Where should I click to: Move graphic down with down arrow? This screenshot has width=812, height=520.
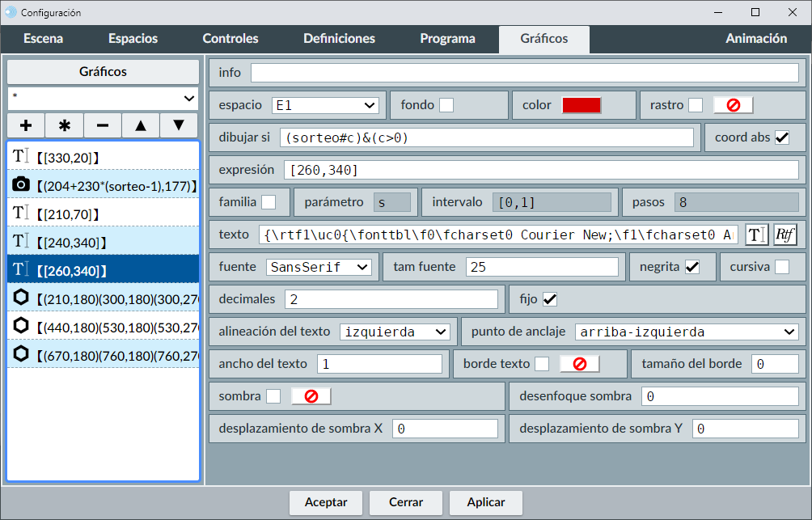click(179, 125)
